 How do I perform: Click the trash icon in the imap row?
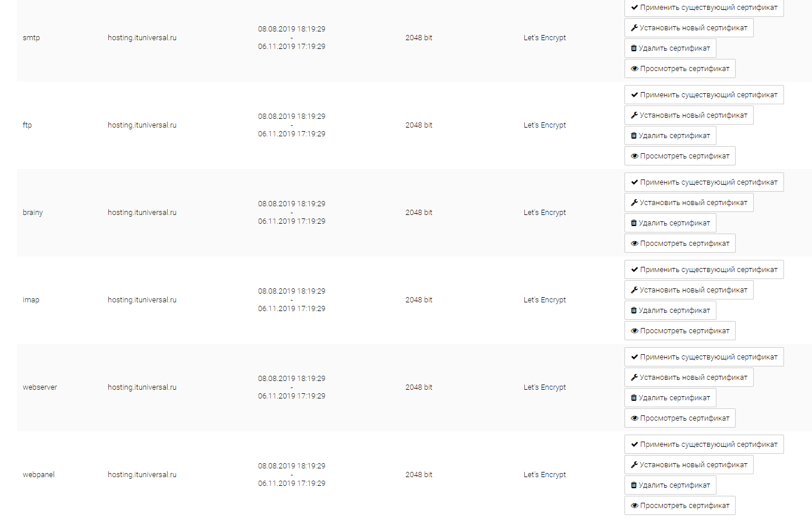(634, 311)
